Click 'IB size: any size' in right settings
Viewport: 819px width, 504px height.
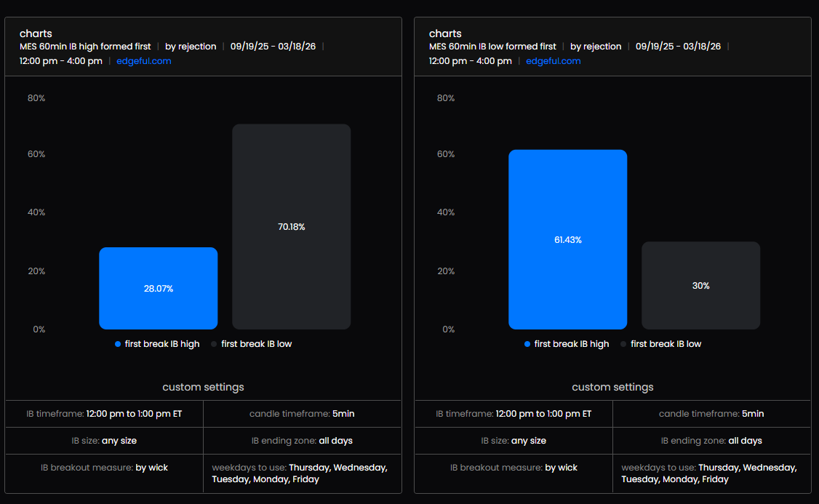514,441
